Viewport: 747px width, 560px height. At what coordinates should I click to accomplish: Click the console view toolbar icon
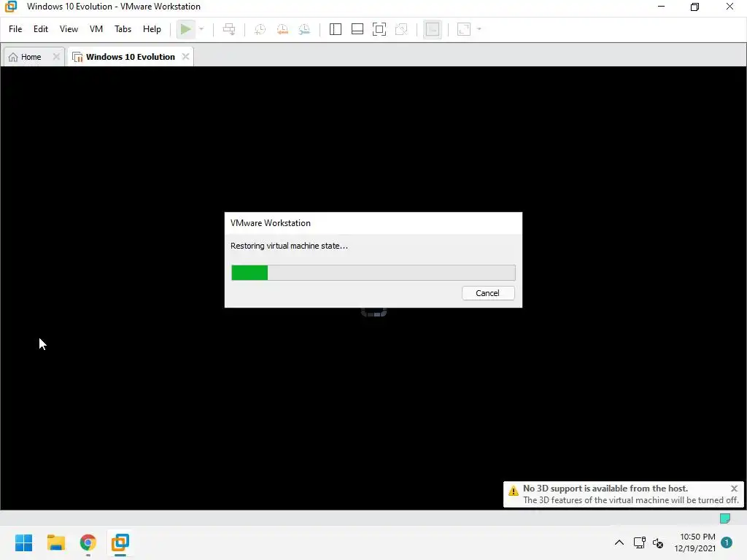coord(433,29)
